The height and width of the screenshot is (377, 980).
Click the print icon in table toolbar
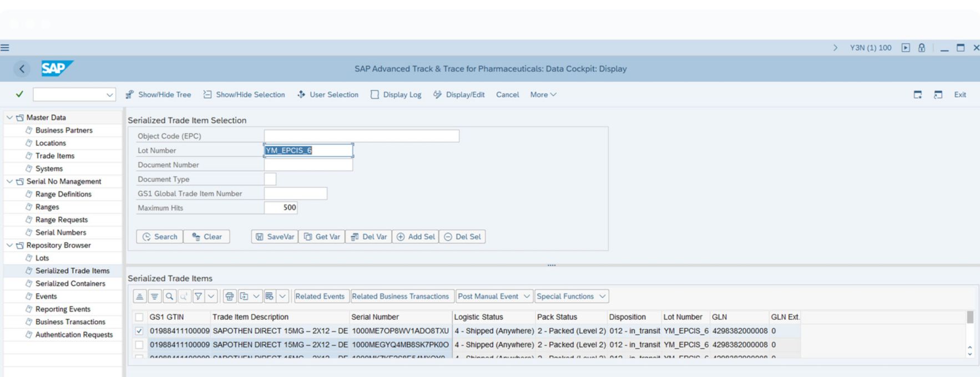229,297
